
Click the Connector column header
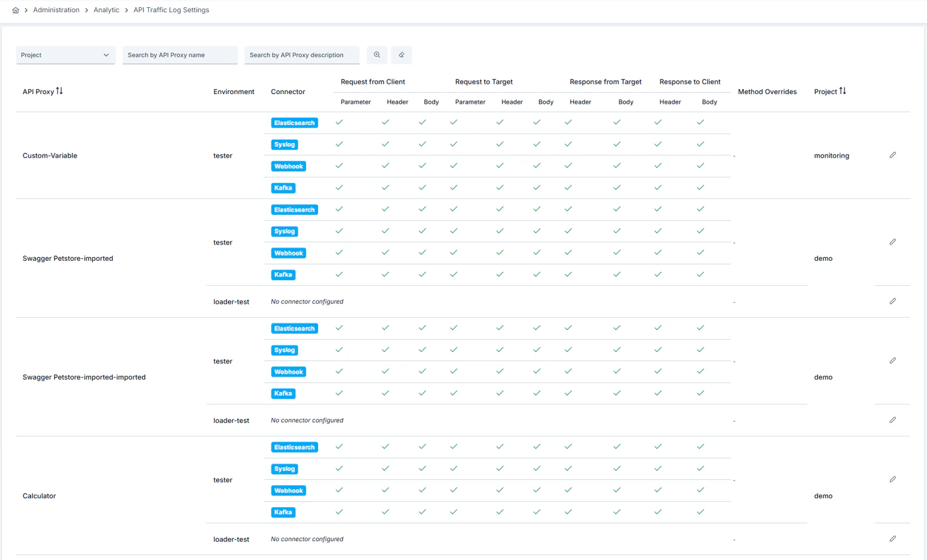coord(288,92)
